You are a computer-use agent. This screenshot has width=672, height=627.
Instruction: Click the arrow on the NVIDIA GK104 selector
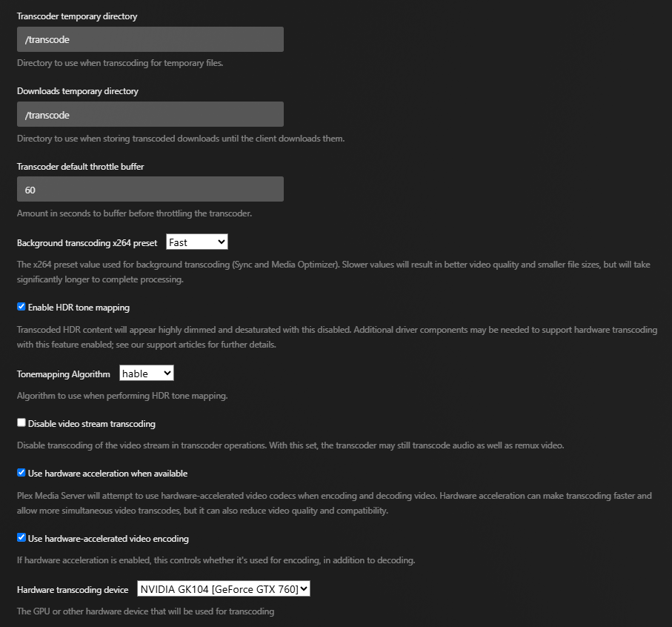[x=304, y=589]
